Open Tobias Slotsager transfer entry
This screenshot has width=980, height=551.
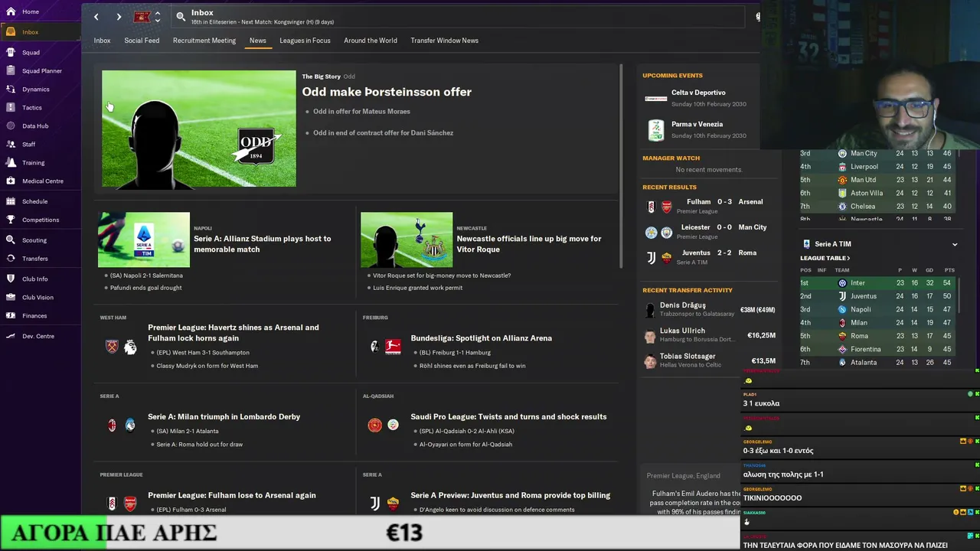point(710,360)
